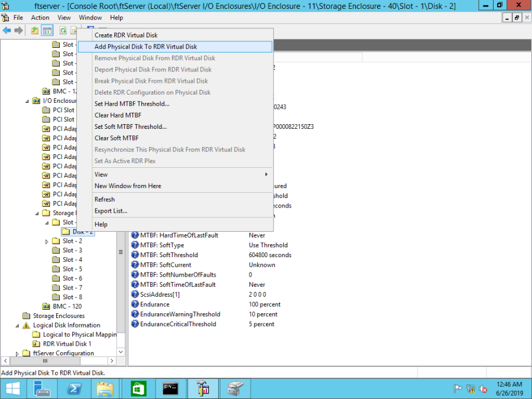Select Clear Hard MTBF
The height and width of the screenshot is (399, 532).
pos(175,115)
